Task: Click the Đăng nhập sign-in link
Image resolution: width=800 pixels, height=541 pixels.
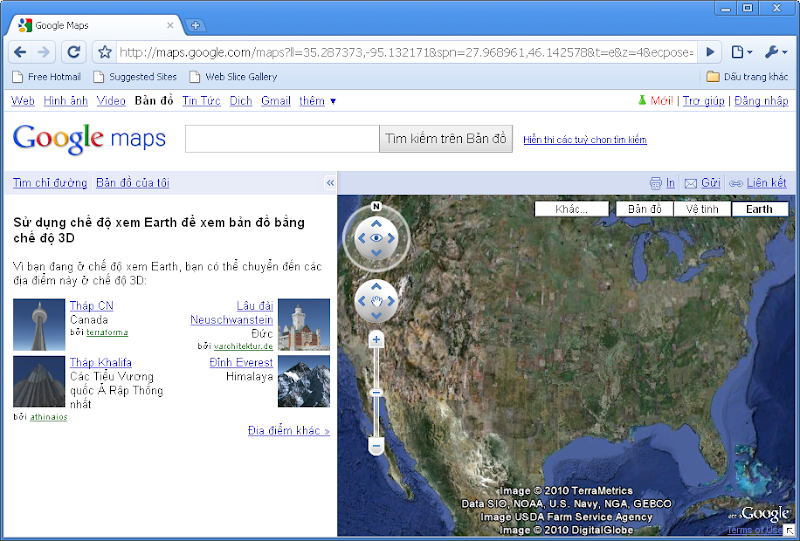Action: [761, 101]
